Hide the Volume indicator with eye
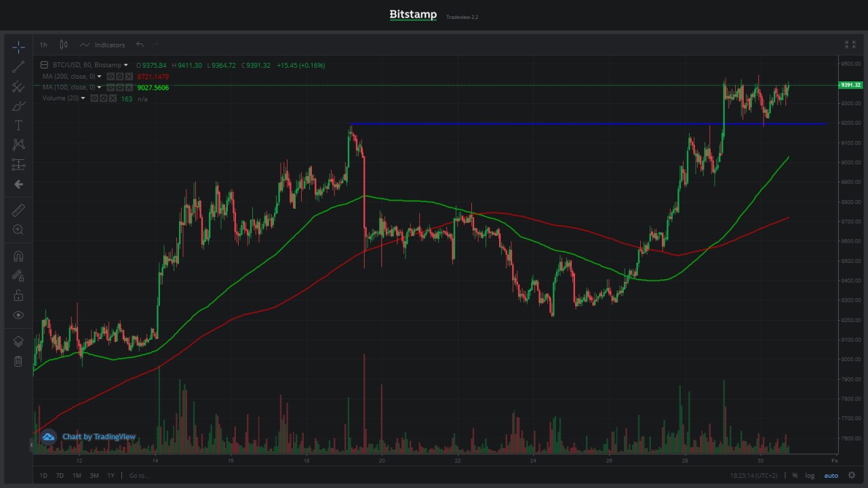 [94, 98]
